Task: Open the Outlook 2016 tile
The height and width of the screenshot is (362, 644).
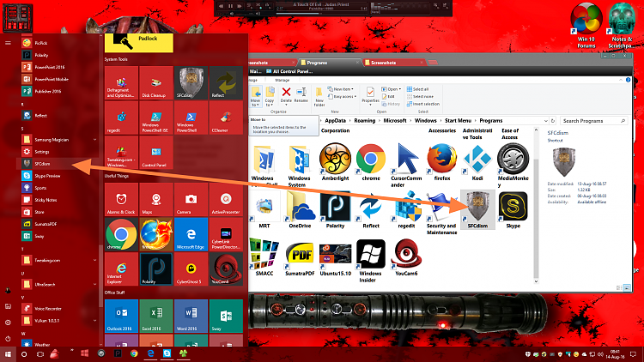Action: coord(121,316)
